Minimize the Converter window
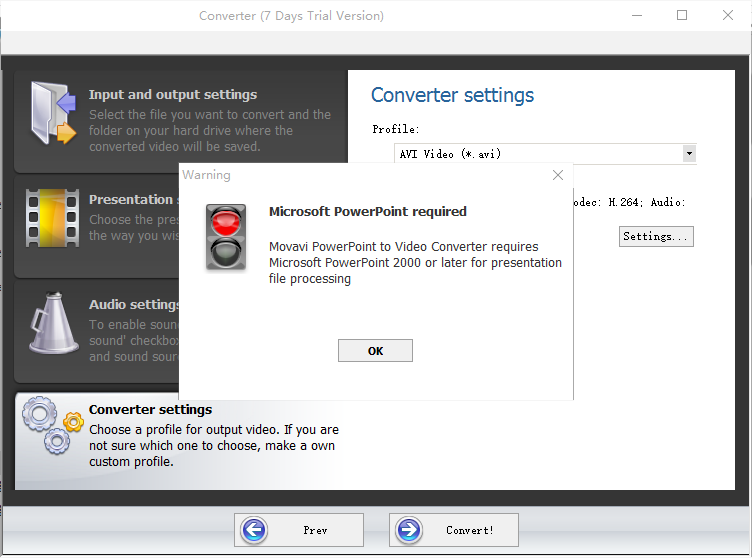This screenshot has height=558, width=752. pyautogui.click(x=637, y=15)
